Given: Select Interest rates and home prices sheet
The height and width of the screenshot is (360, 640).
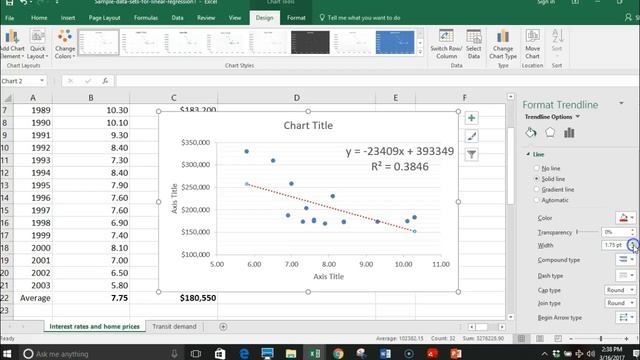Looking at the screenshot, I should [94, 327].
